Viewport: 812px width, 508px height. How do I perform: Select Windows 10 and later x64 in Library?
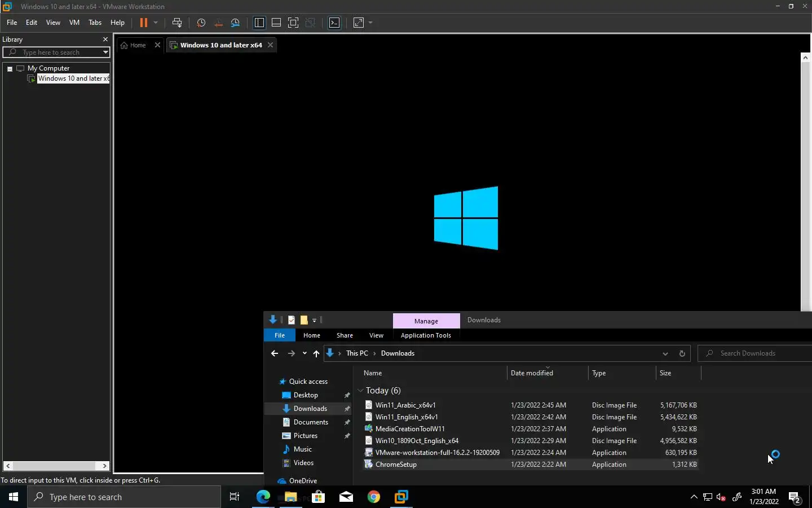pyautogui.click(x=73, y=78)
